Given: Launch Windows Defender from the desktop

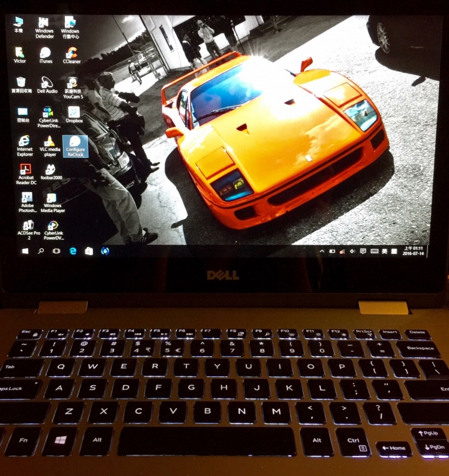Looking at the screenshot, I should 44,27.
